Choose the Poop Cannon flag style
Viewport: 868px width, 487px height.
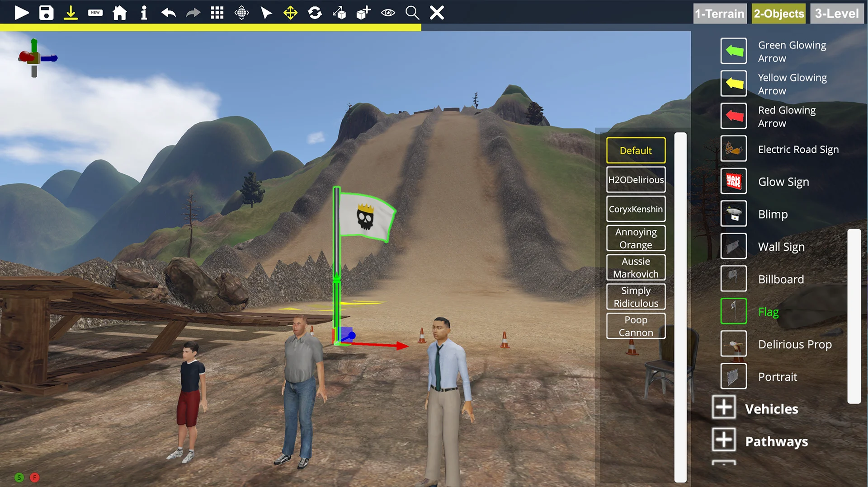(636, 326)
